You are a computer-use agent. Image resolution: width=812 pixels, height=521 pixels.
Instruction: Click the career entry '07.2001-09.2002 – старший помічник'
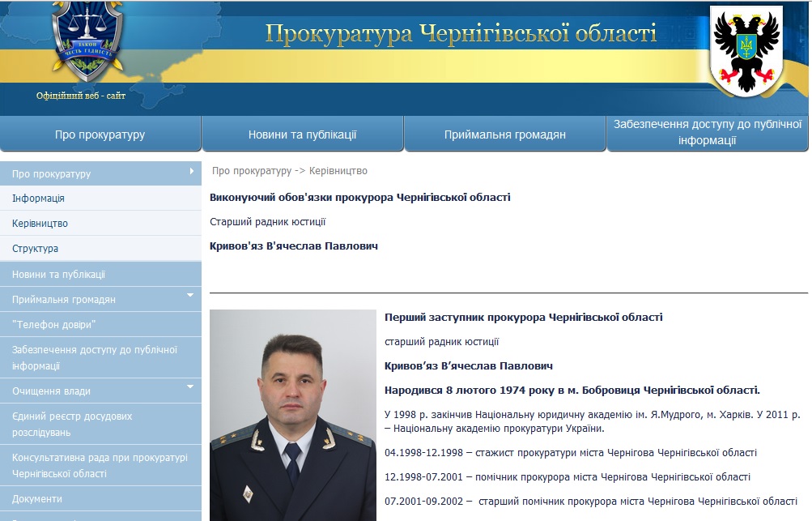591,502
